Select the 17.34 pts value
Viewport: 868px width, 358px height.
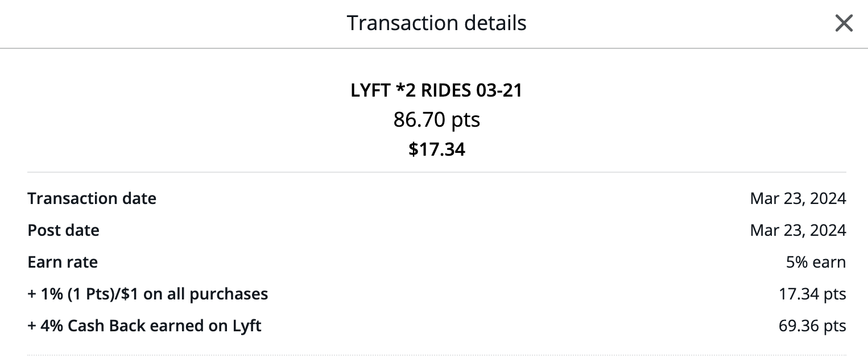click(x=811, y=294)
